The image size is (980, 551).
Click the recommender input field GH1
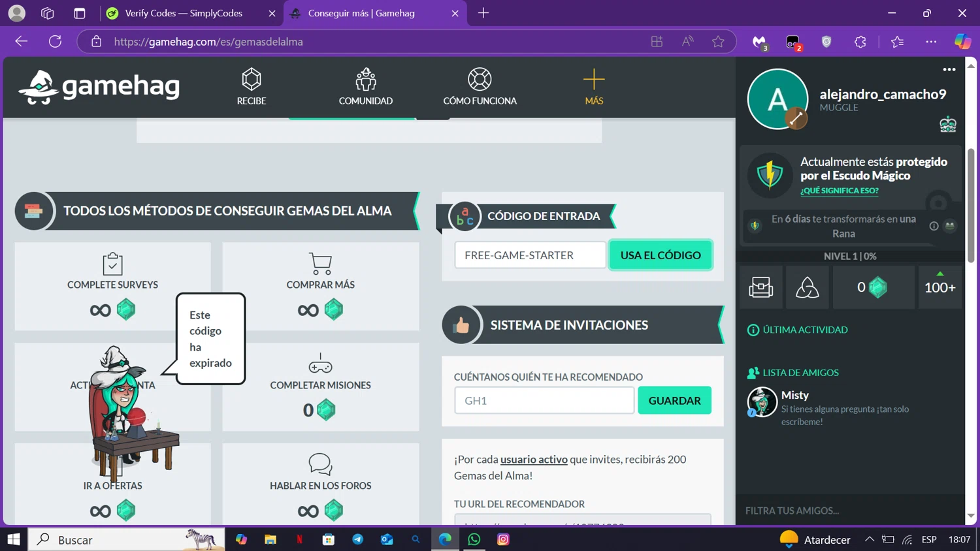pyautogui.click(x=544, y=400)
